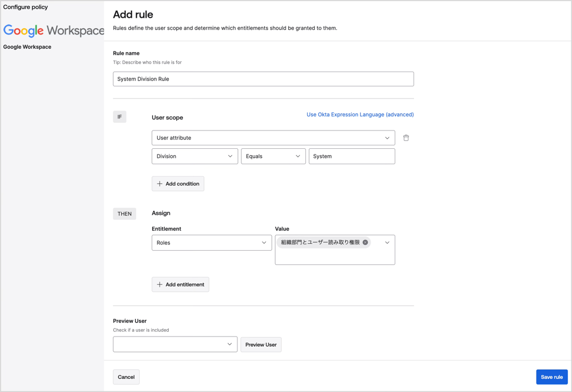Viewport: 572px width, 392px height.
Task: Open the Equals operator dropdown
Action: pos(273,156)
